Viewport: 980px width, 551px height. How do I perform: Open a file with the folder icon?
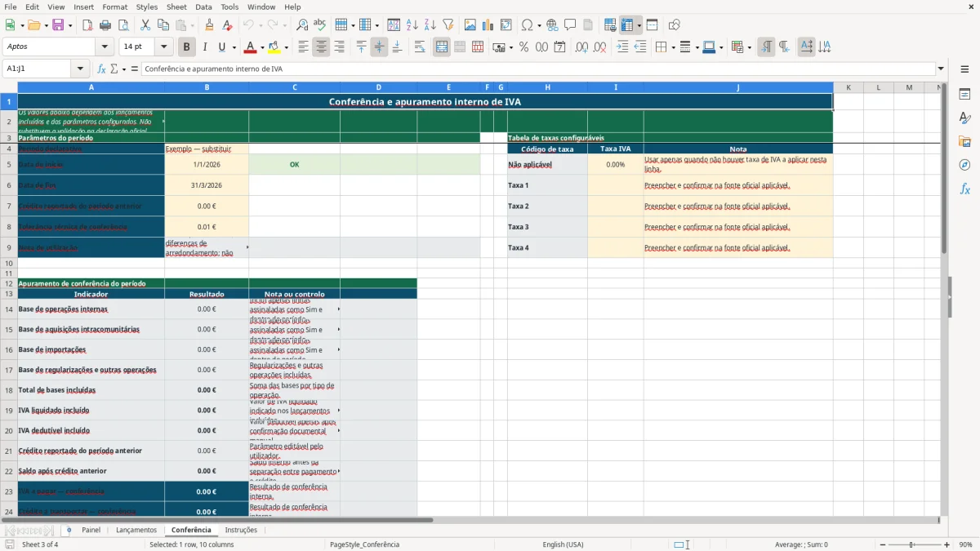tap(33, 25)
